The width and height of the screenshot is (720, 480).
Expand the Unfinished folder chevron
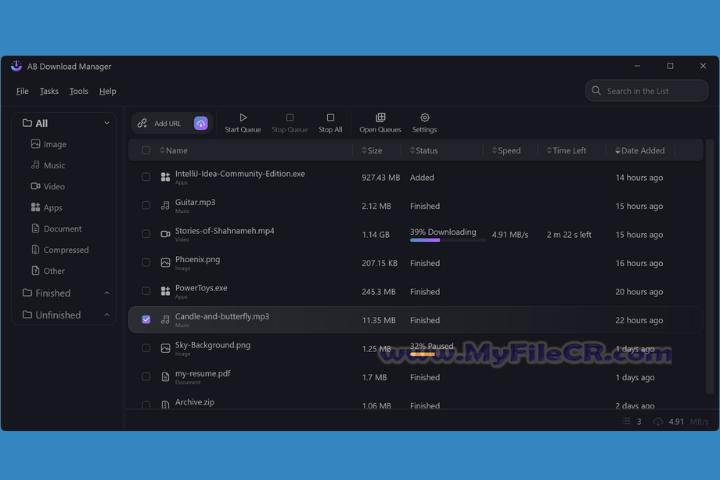107,315
